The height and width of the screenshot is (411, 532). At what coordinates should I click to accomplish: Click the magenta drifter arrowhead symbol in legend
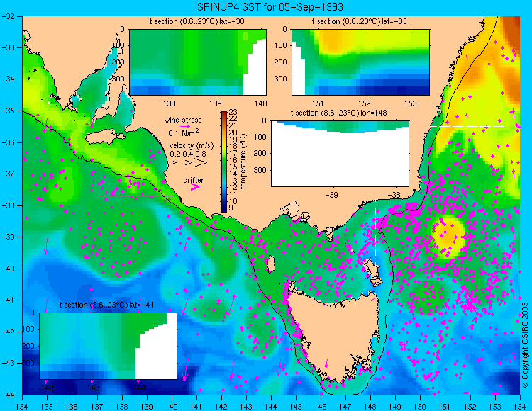tap(195, 187)
